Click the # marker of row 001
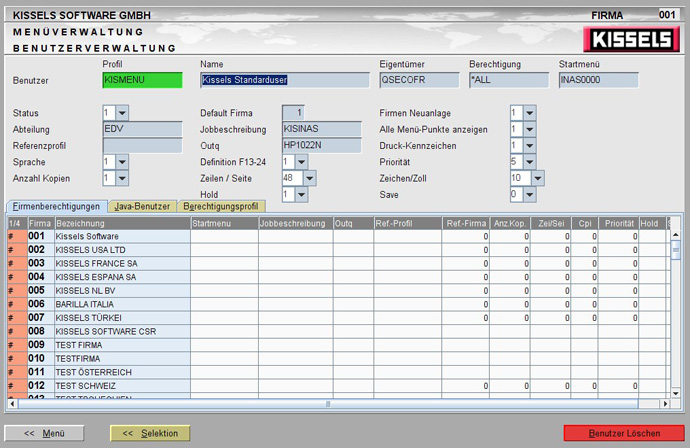690x448 pixels. point(17,236)
